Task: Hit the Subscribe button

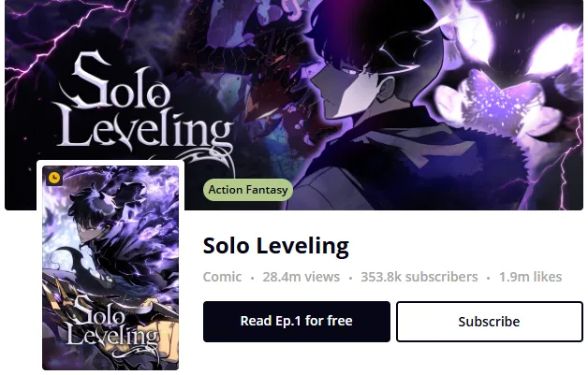Action: tap(489, 322)
